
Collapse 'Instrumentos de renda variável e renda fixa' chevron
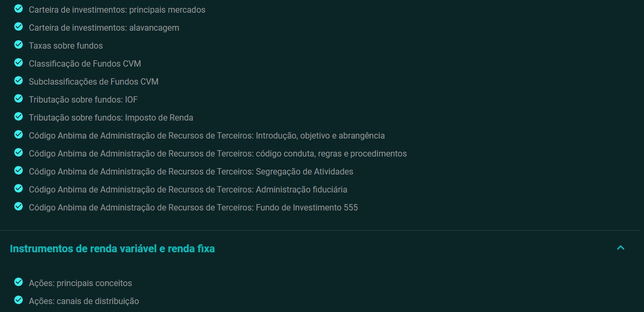pyautogui.click(x=621, y=248)
